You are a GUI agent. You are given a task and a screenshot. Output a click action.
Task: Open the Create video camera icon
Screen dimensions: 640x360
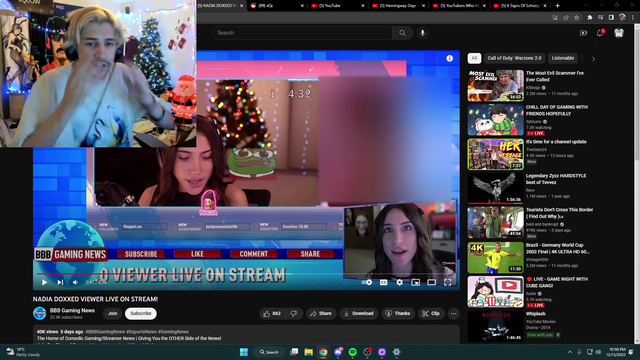[583, 33]
